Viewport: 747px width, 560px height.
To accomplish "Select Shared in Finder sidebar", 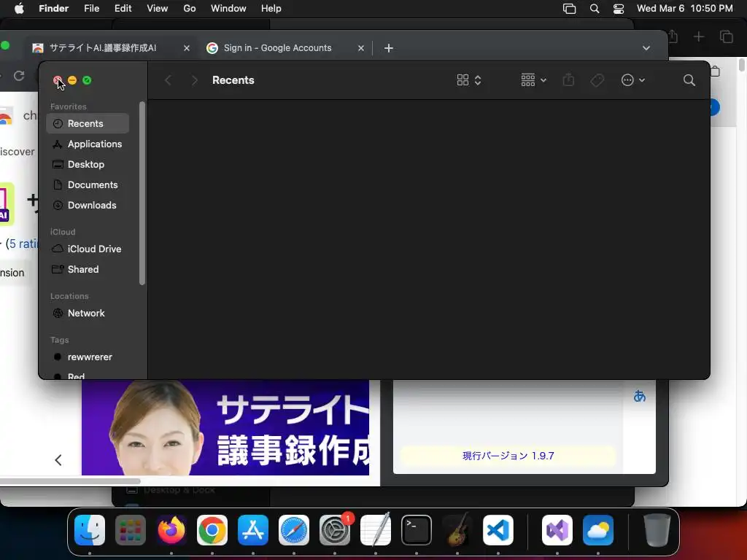I will coord(88,270).
